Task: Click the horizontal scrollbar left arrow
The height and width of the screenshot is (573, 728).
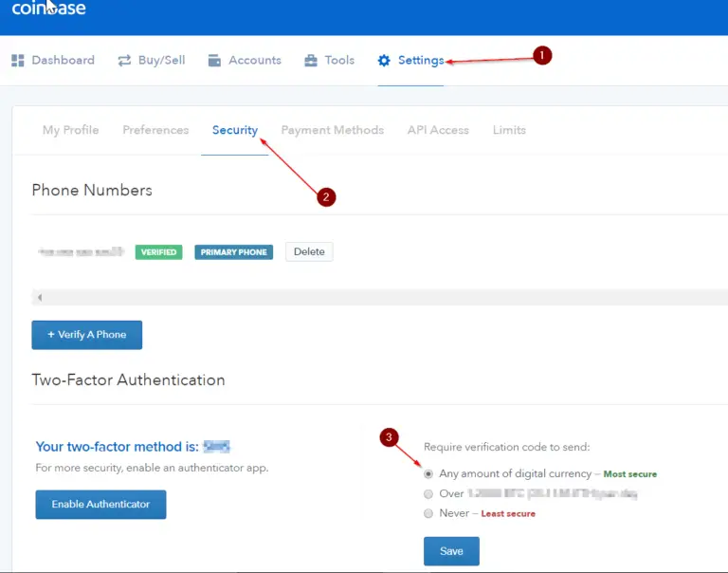Action: pos(40,298)
